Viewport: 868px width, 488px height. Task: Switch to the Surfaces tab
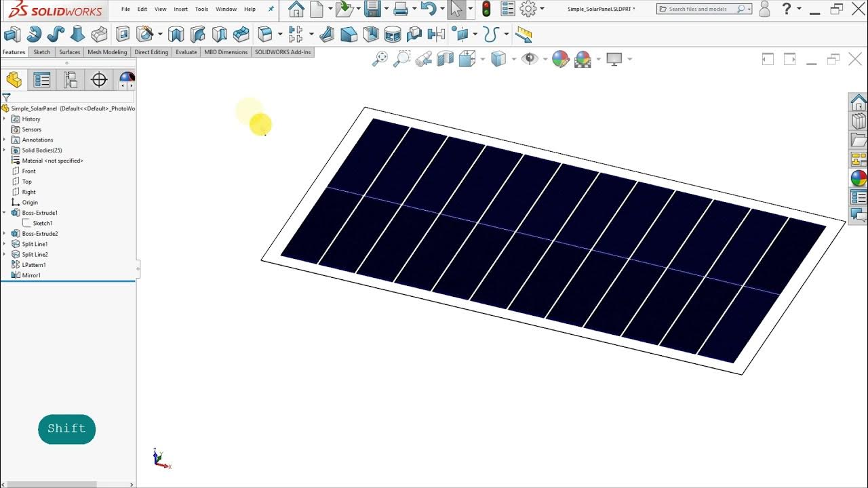[69, 52]
